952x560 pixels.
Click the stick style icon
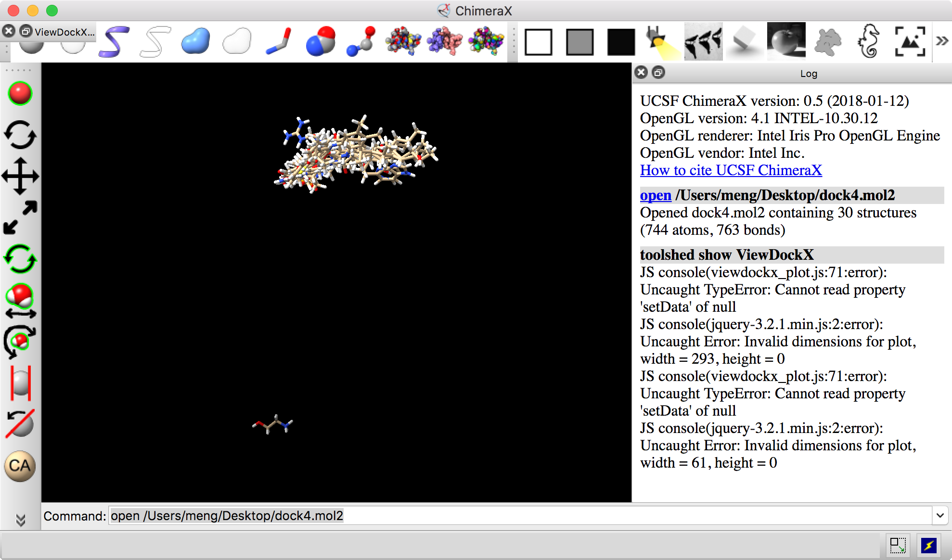pos(279,42)
